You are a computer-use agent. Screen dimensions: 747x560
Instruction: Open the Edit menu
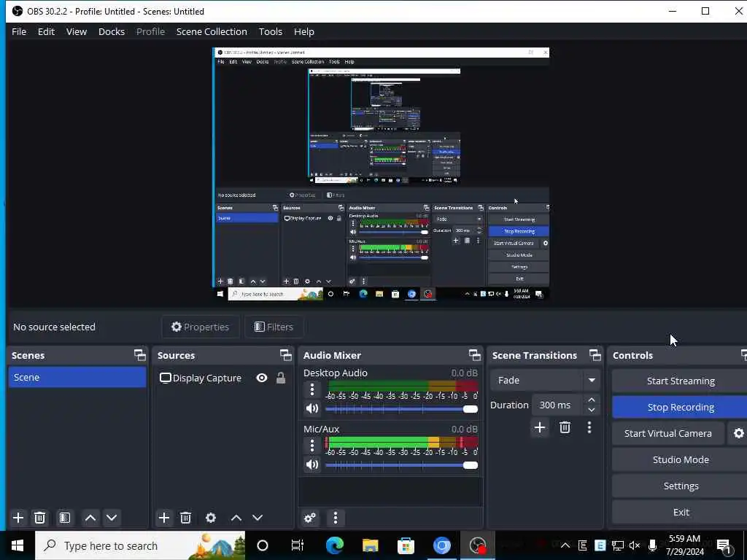click(x=46, y=31)
